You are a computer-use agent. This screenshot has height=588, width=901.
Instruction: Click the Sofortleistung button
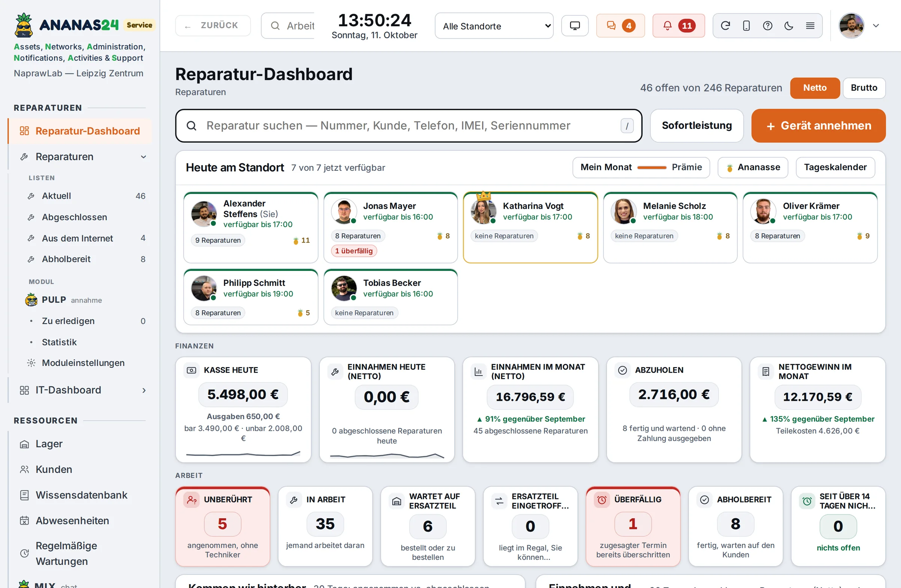coord(696,126)
